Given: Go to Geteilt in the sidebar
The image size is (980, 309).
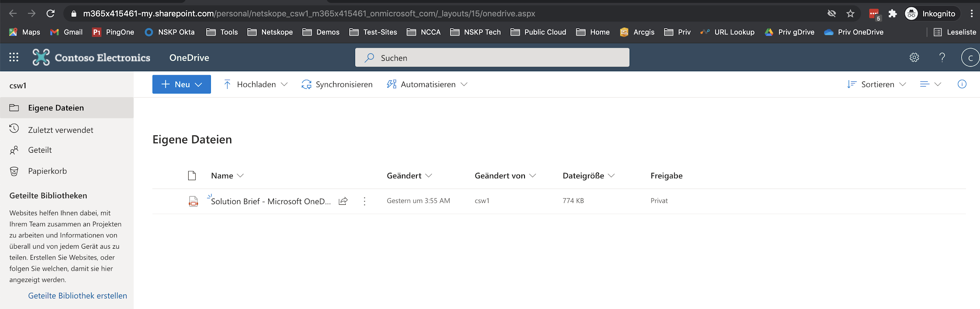Looking at the screenshot, I should click(x=40, y=150).
